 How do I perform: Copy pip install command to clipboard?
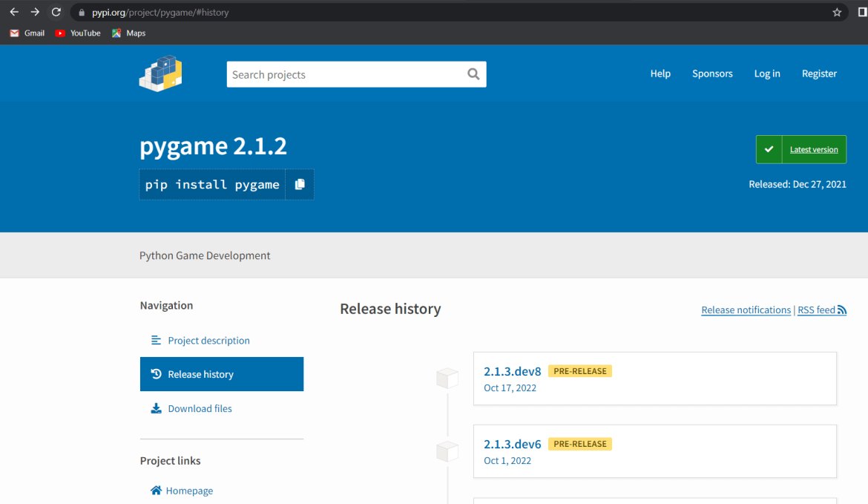300,184
